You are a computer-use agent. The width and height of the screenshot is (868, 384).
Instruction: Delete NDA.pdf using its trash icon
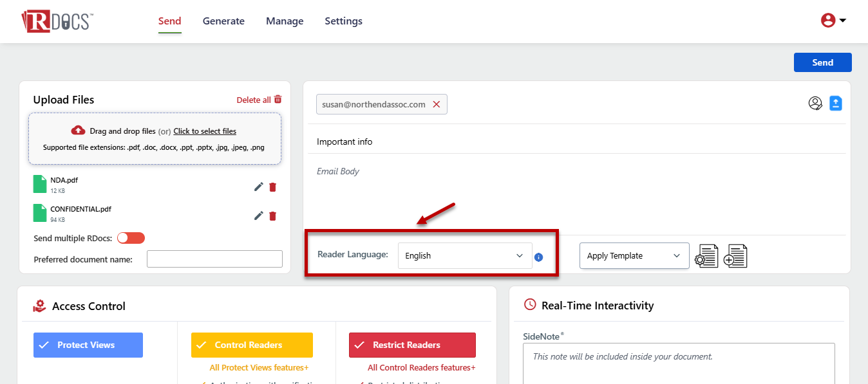273,187
